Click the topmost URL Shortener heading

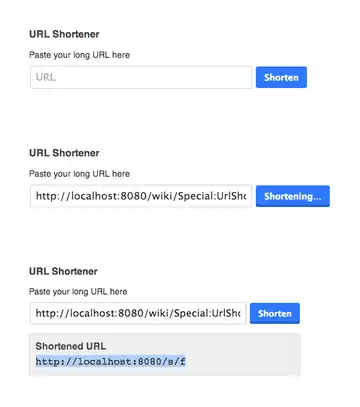tap(64, 34)
